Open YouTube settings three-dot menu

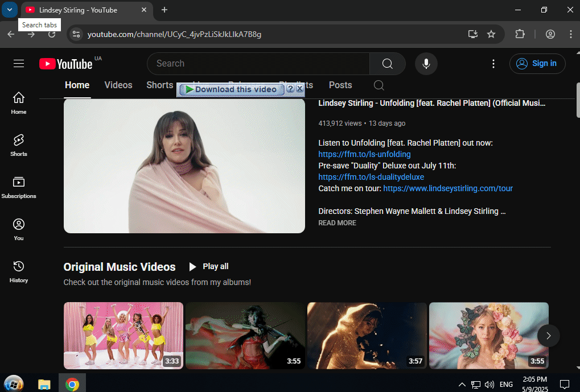pos(493,64)
